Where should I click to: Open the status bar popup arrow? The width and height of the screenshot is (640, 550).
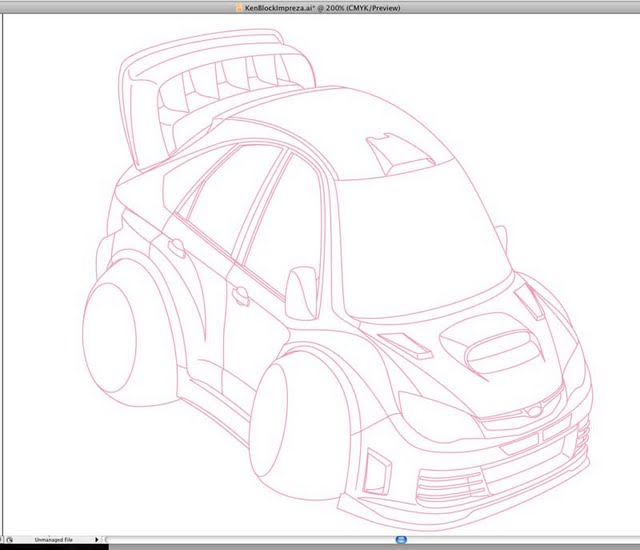click(x=97, y=540)
